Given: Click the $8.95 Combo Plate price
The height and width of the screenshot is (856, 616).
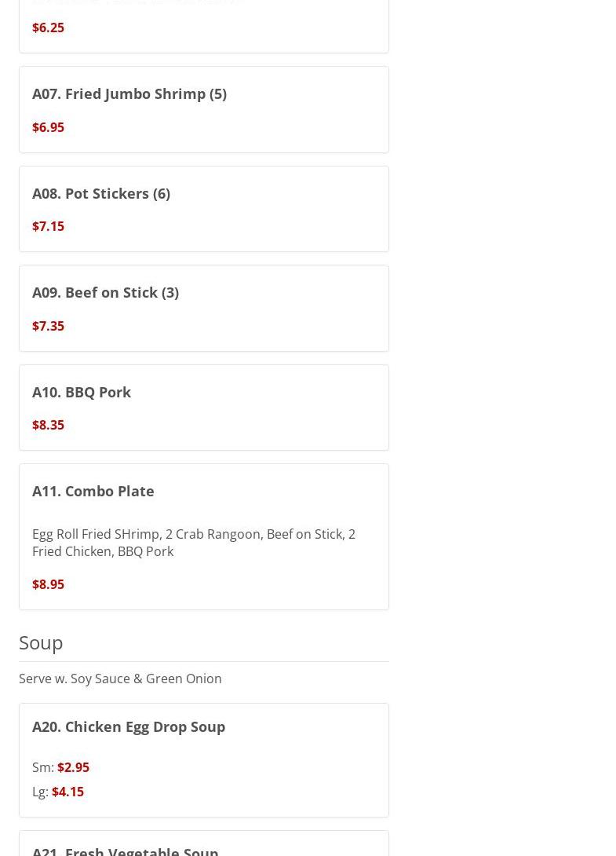Looking at the screenshot, I should [48, 584].
